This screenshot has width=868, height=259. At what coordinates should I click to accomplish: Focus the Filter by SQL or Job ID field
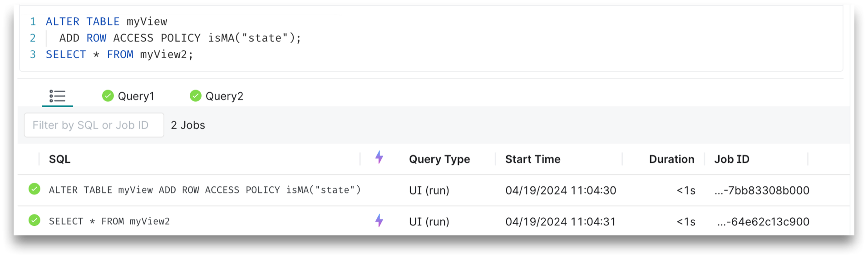click(94, 125)
